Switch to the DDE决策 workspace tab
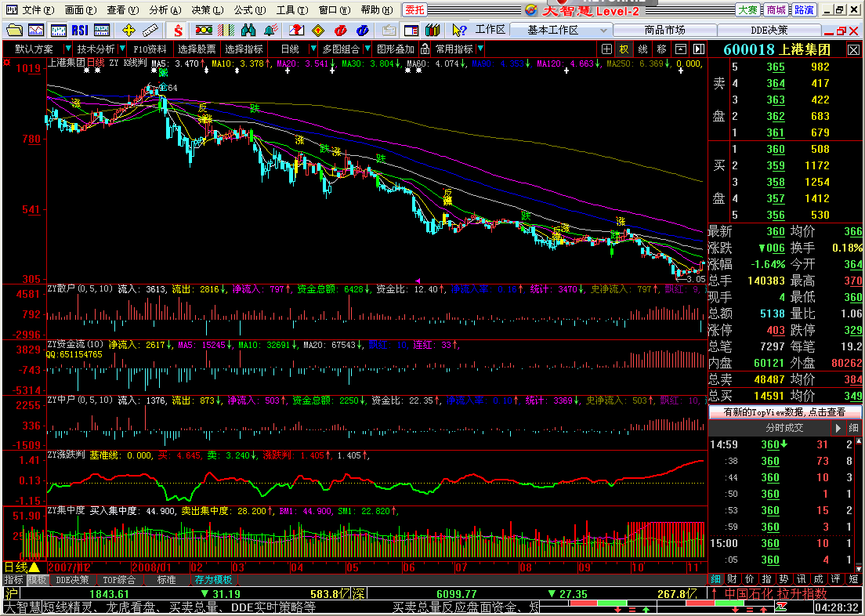 [769, 30]
